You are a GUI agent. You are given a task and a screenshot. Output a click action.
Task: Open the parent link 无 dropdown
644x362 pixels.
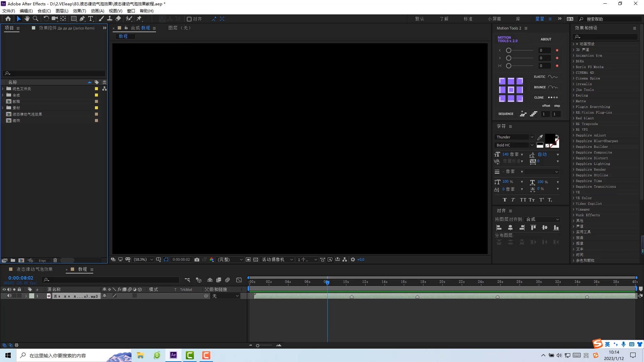[x=225, y=296]
